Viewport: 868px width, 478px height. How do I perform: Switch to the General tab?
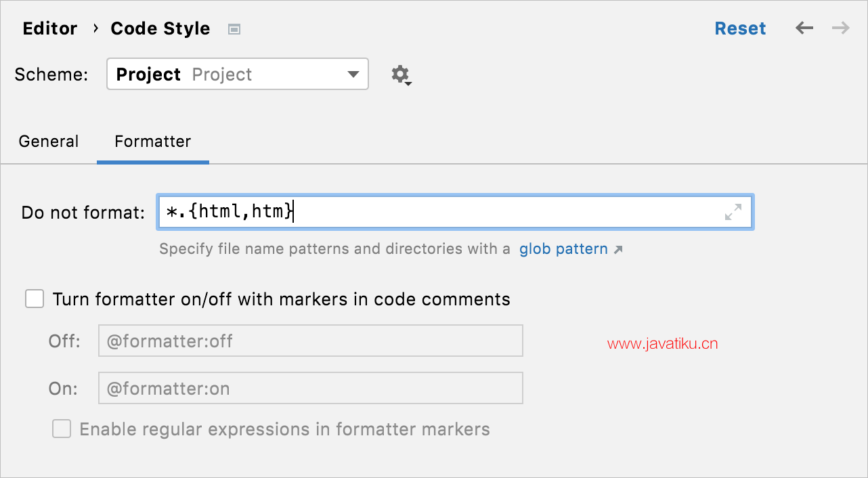(49, 142)
